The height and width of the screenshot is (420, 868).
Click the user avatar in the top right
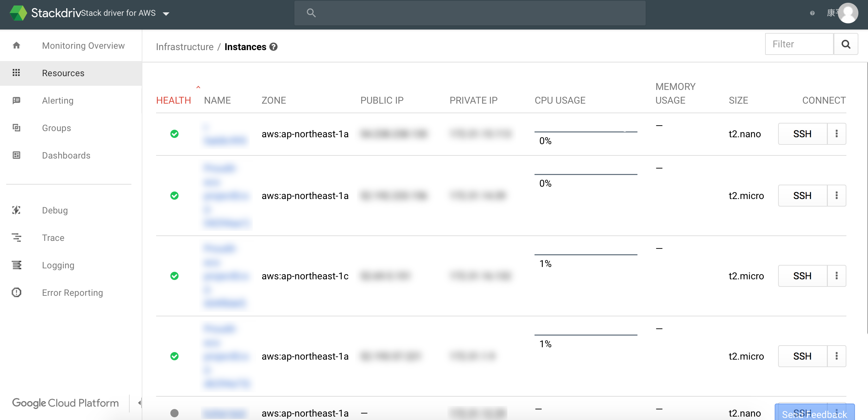coord(848,13)
